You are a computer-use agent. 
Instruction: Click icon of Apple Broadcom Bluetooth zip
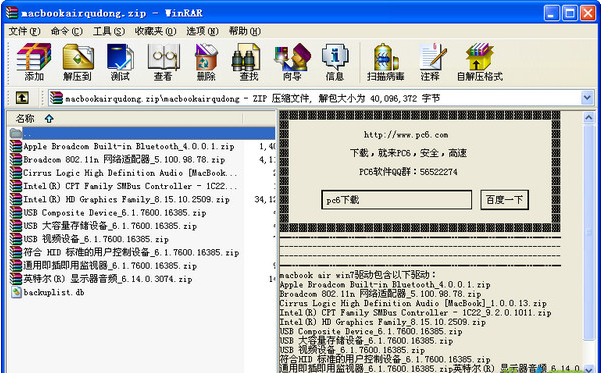pyautogui.click(x=16, y=146)
